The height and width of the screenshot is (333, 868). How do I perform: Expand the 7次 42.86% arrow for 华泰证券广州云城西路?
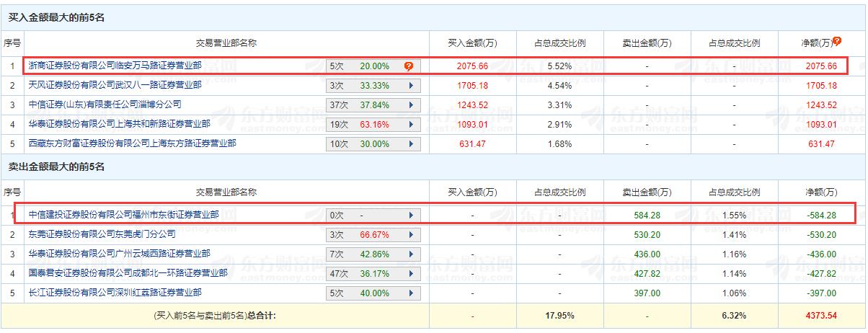pyautogui.click(x=412, y=254)
